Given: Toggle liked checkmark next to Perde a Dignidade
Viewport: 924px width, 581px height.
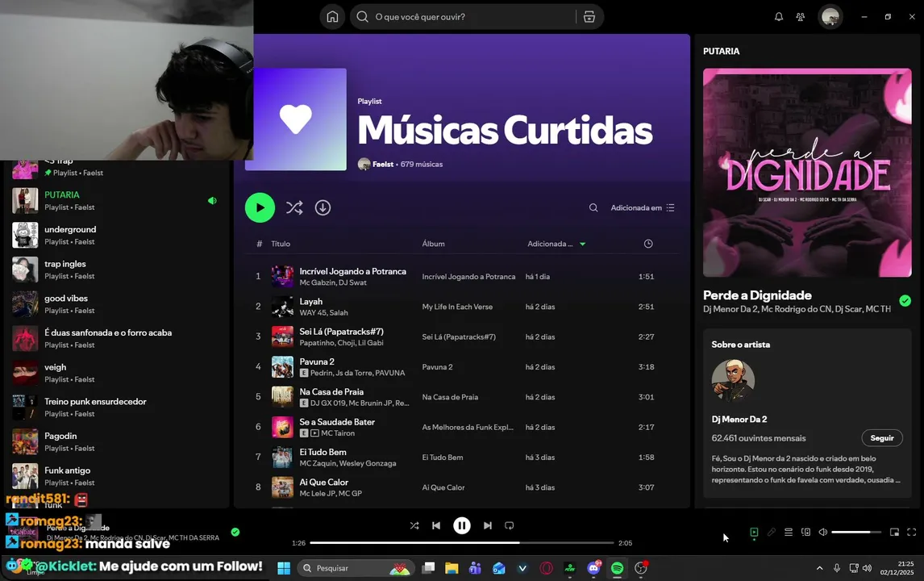Looking at the screenshot, I should [x=905, y=301].
